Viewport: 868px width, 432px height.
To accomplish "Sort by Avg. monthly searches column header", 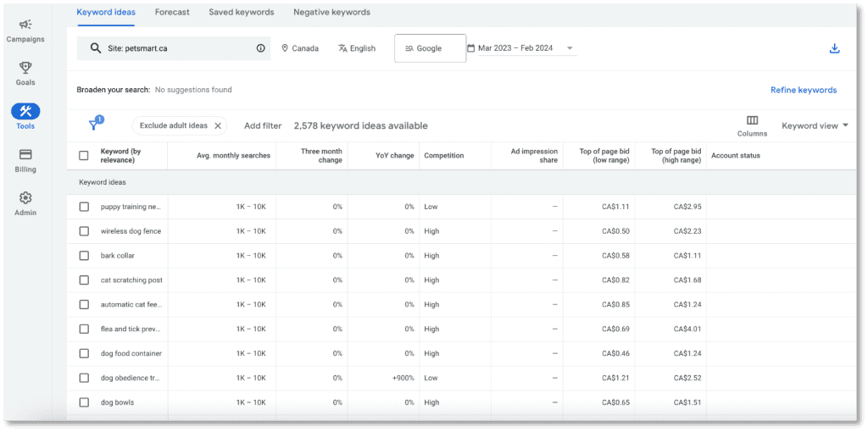I will click(x=234, y=155).
